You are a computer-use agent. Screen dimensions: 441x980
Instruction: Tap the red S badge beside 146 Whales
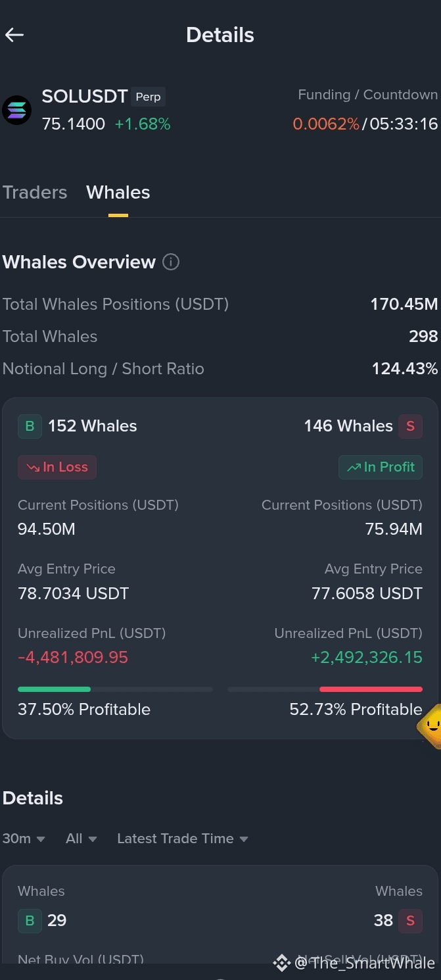pyautogui.click(x=411, y=426)
